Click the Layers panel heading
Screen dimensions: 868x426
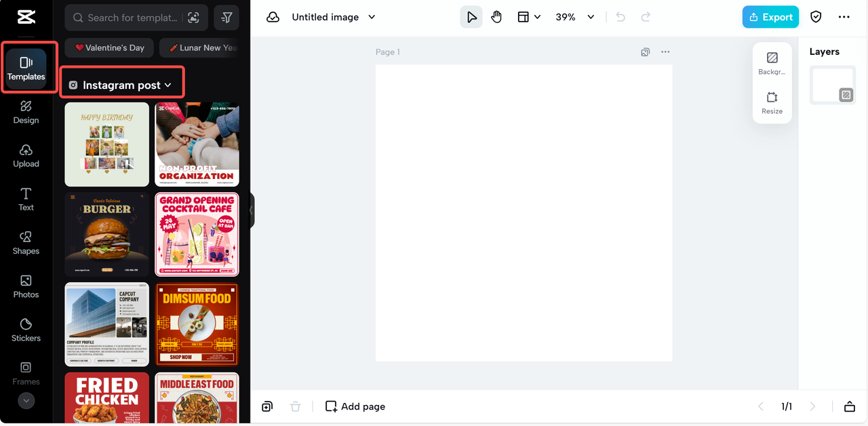pyautogui.click(x=824, y=52)
